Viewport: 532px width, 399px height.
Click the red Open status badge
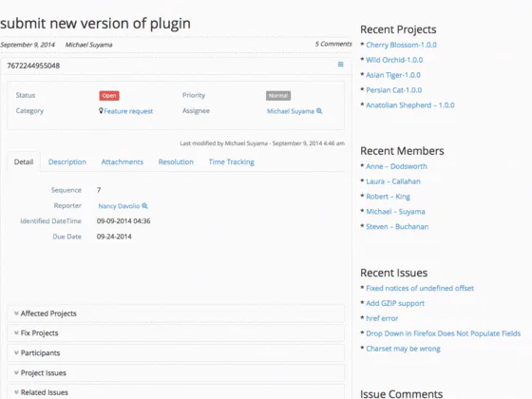tap(109, 96)
